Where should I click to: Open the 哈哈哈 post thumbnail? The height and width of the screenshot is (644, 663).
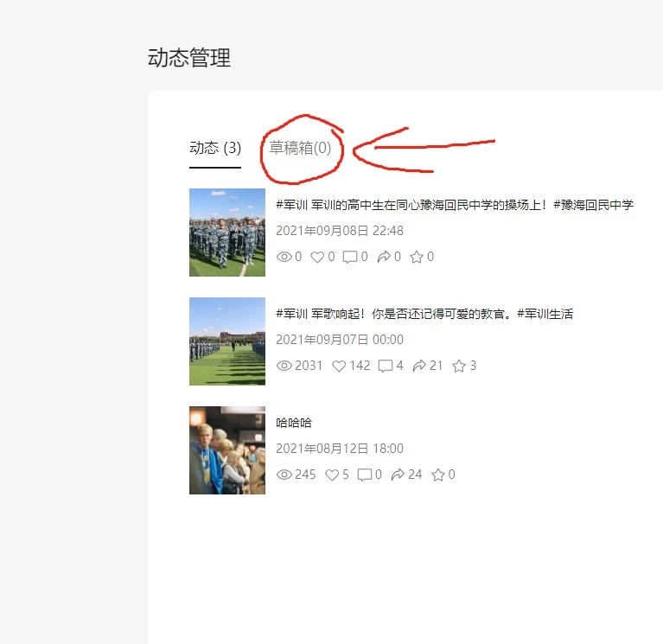[227, 450]
